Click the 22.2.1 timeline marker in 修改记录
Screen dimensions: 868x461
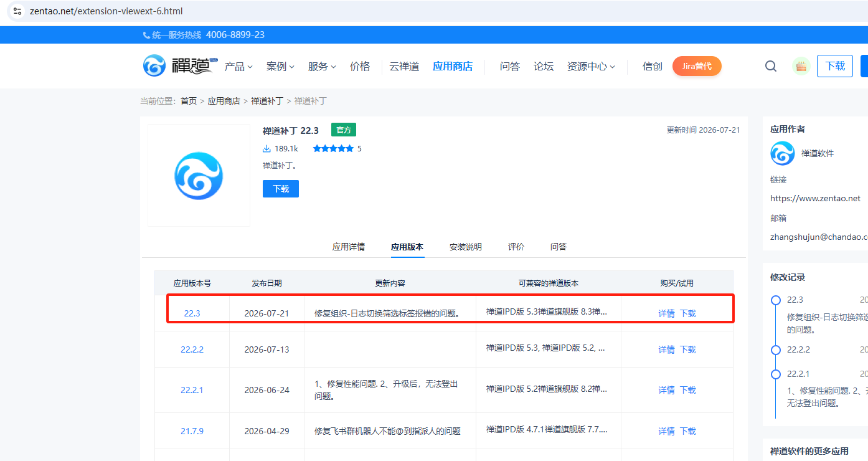776,374
